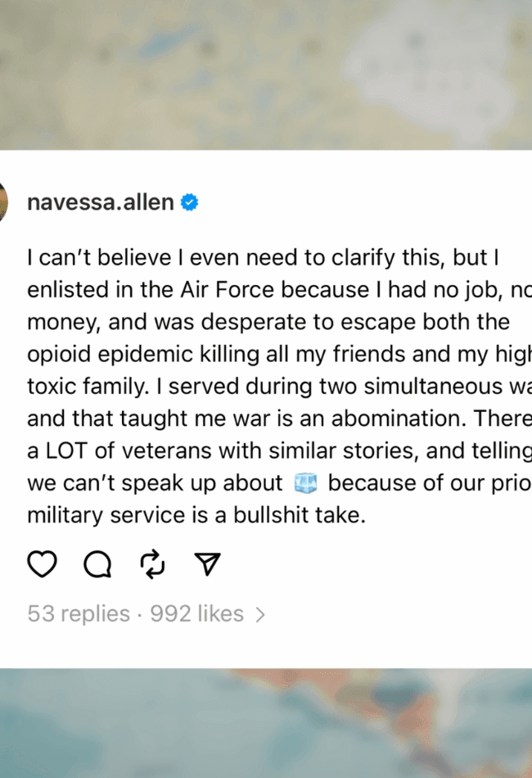
Task: Open the navessa.allen username link
Action: click(x=100, y=202)
